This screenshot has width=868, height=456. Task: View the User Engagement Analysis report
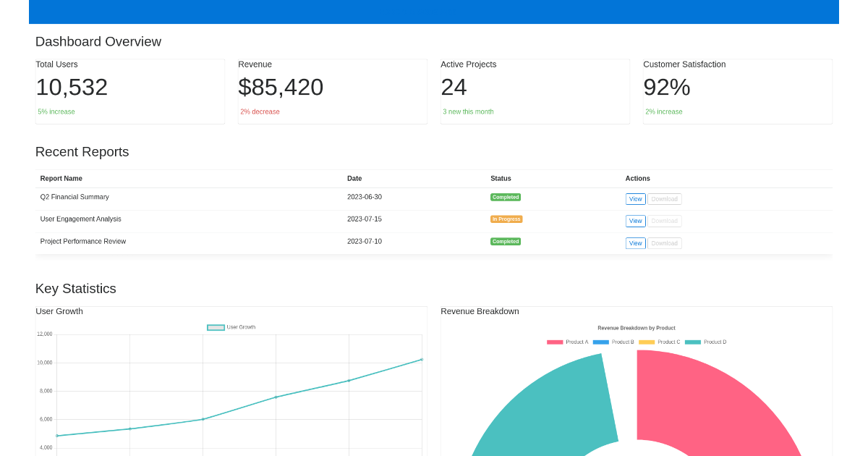pos(635,221)
